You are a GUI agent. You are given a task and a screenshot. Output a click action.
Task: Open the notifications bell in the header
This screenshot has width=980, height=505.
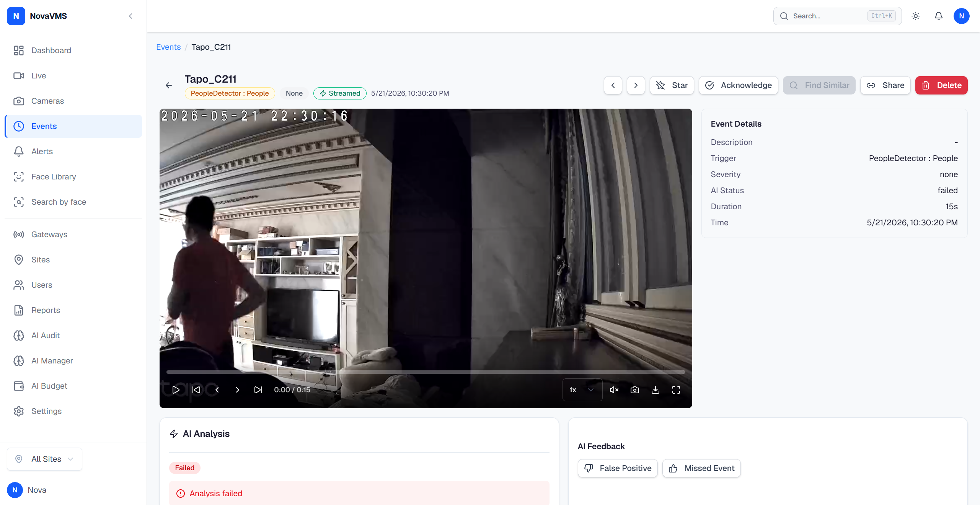point(938,16)
